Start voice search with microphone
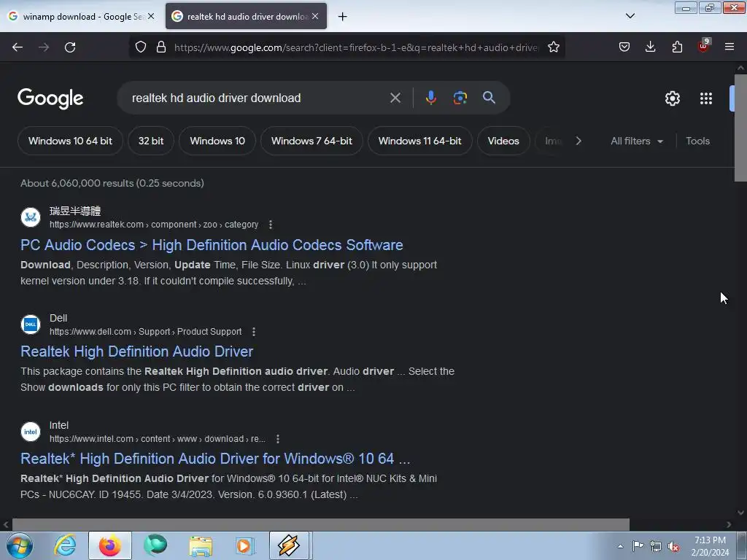The image size is (747, 560). tap(430, 98)
